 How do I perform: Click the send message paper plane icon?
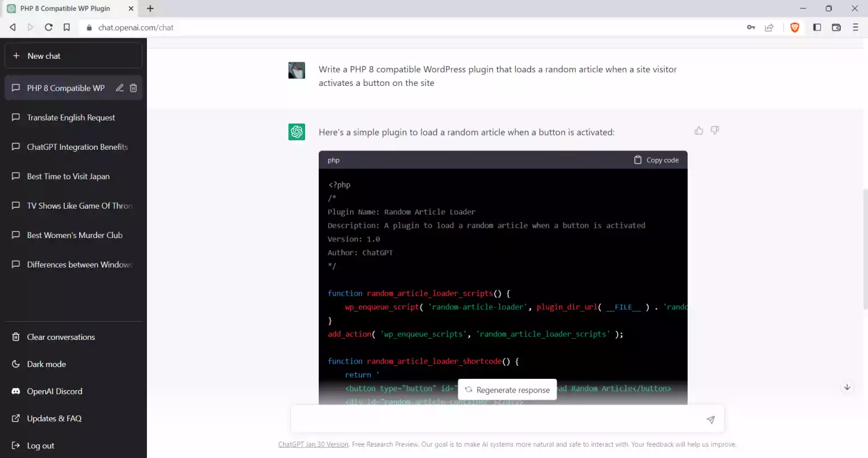click(711, 420)
